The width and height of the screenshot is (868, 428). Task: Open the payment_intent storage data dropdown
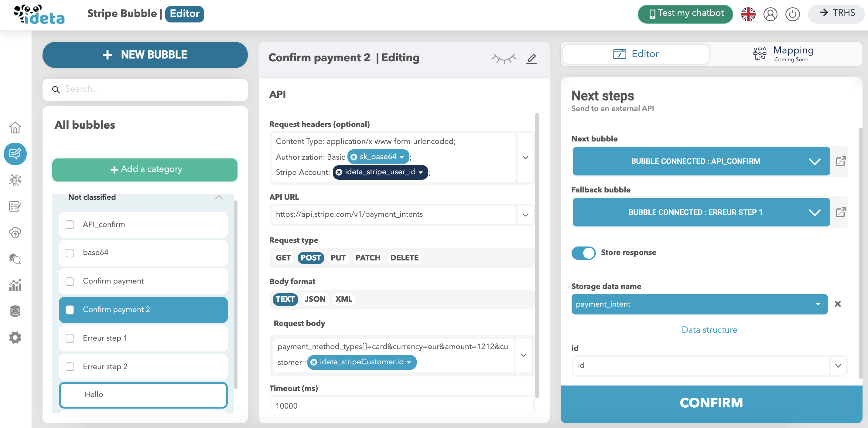[818, 304]
